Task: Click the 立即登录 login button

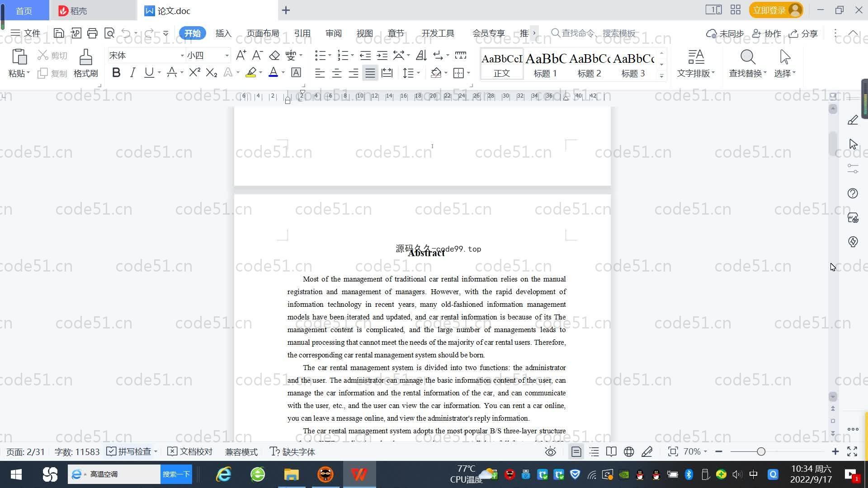Action: 776,10
